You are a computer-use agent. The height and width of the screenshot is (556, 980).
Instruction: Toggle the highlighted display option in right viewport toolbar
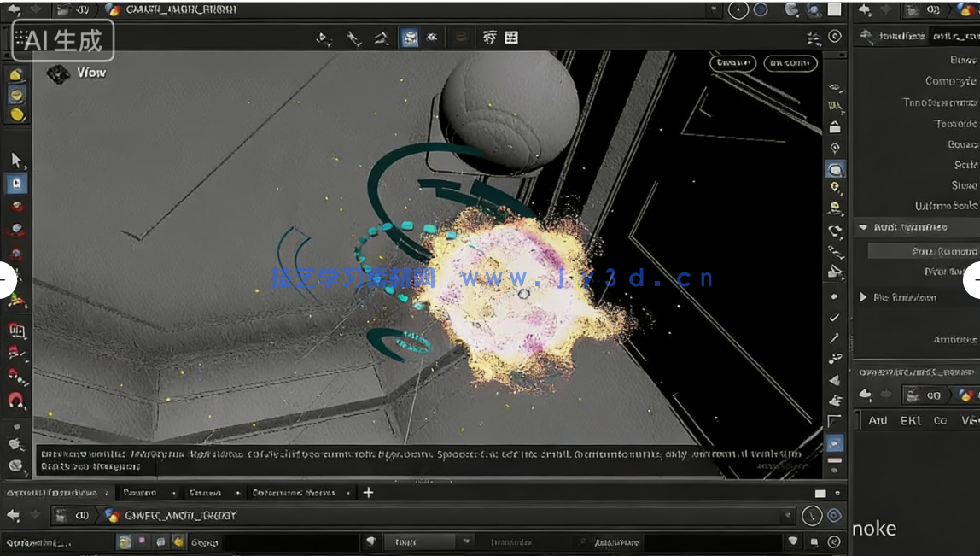[835, 169]
